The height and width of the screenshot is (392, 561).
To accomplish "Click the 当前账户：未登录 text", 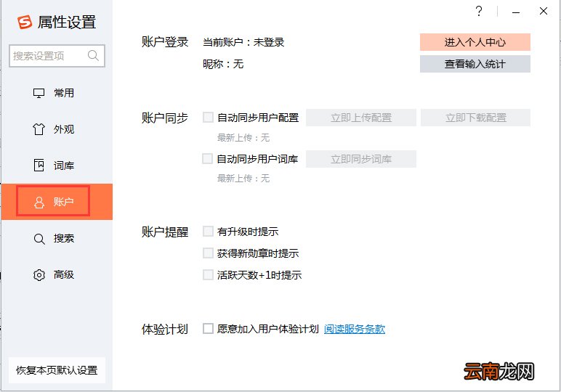I will 243,42.
